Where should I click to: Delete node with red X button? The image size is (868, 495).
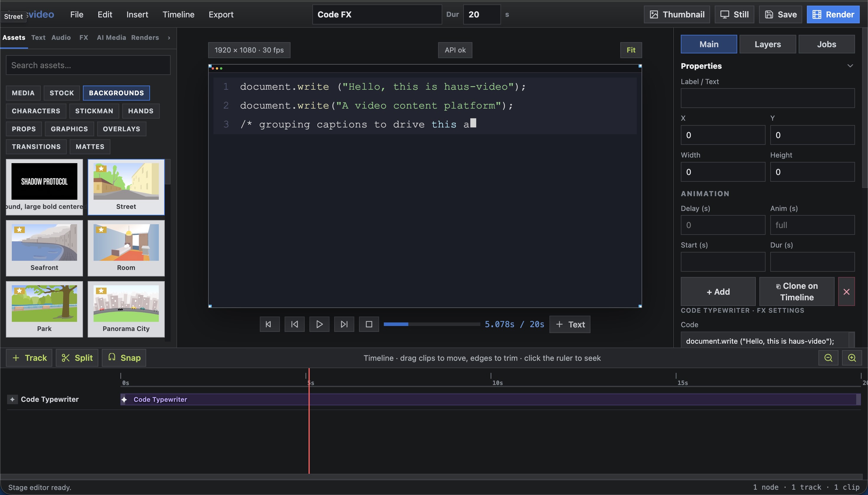(x=846, y=292)
